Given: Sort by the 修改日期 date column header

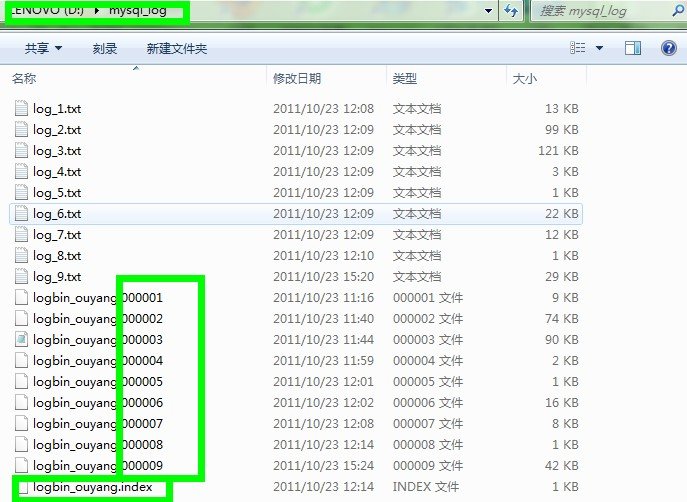Looking at the screenshot, I should 326,78.
